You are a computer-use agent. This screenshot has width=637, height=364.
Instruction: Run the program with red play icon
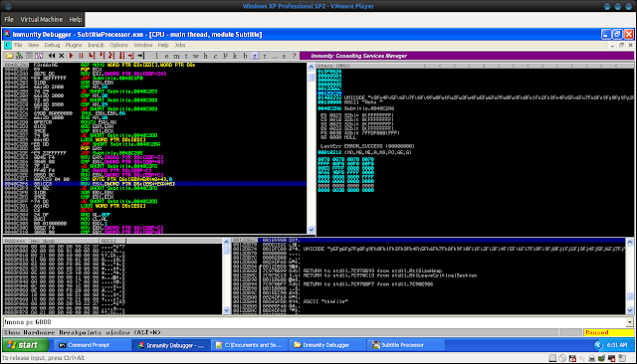(x=71, y=56)
